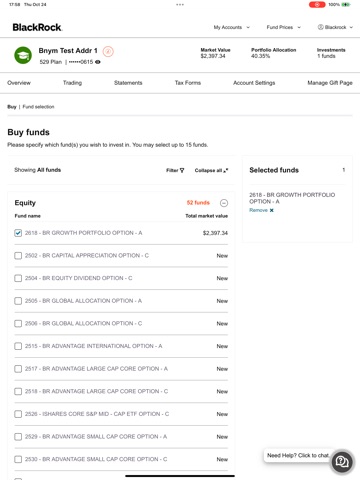Check 2529 - BR Advantage Small Cap Core - A
Image resolution: width=360 pixels, height=480 pixels.
pyautogui.click(x=18, y=437)
